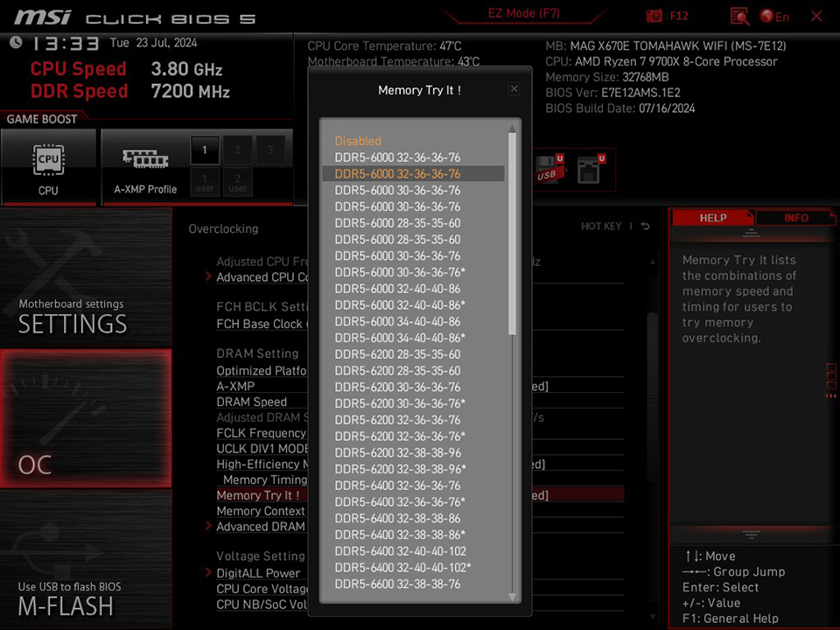The height and width of the screenshot is (630, 840).
Task: Open Memory Try It from the OC menu
Action: tap(257, 495)
